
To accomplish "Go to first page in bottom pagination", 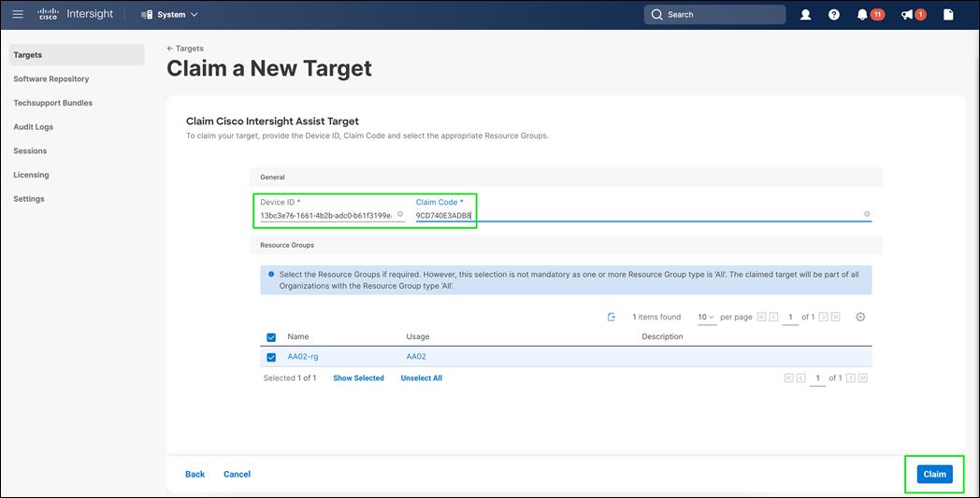I will (x=788, y=378).
